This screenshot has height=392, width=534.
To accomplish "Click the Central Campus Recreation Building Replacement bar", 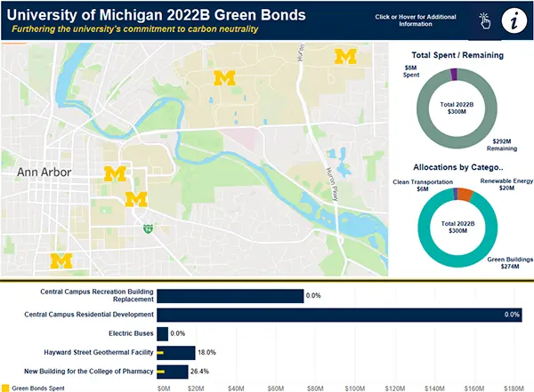I will tap(229, 296).
